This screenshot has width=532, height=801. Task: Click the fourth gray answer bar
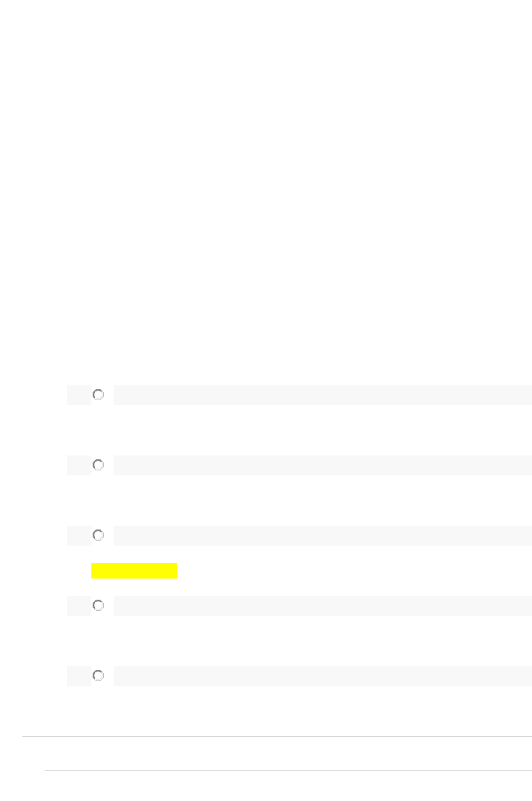click(323, 606)
